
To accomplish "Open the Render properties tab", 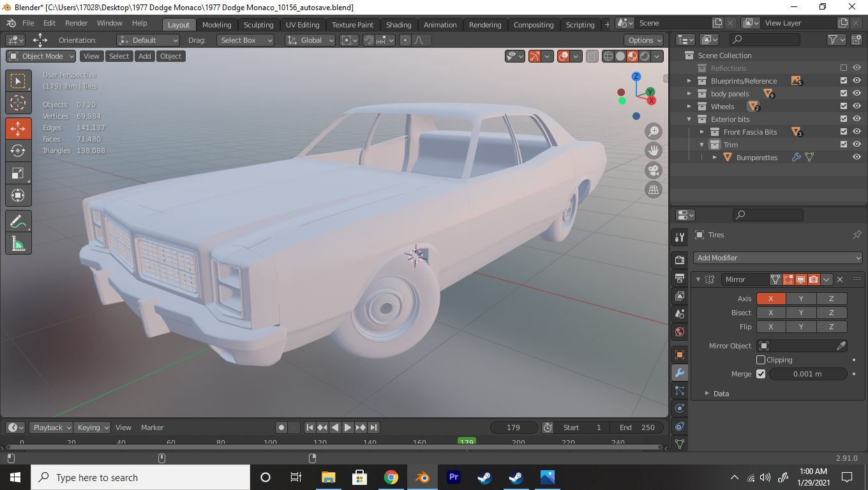I will [x=679, y=260].
